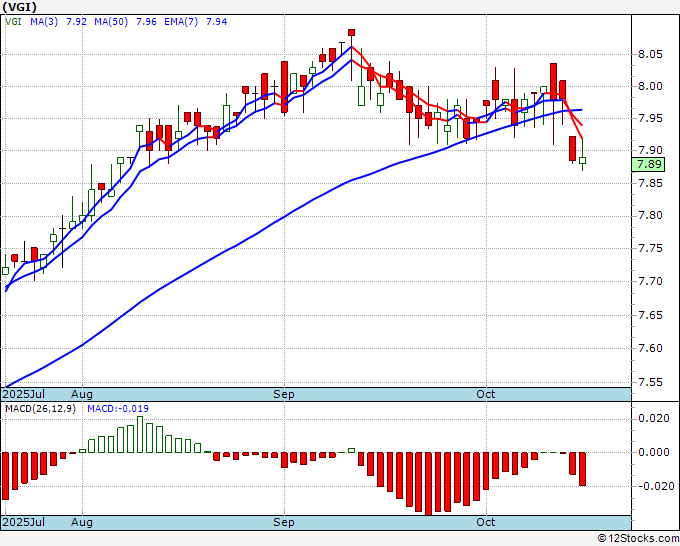Click the 7.70 price axis label
This screenshot has height=546, width=680.
[651, 281]
